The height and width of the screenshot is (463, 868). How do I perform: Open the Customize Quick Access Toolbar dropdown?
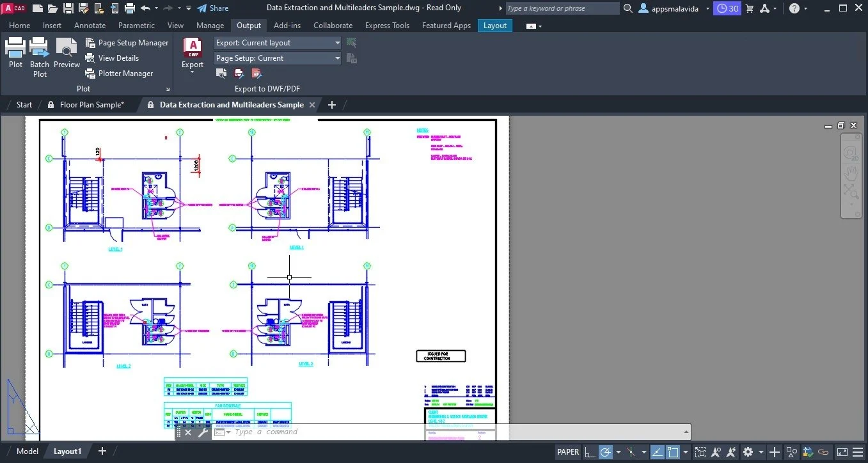[x=189, y=8]
